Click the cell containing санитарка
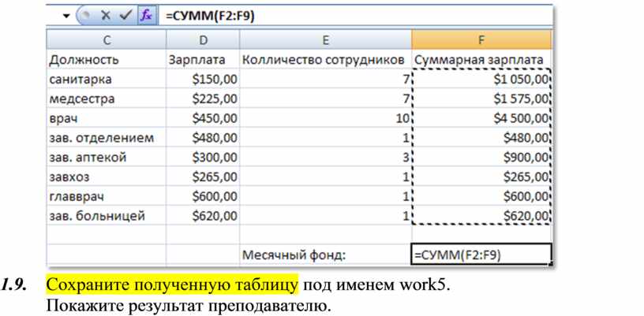Viewport: 644px width, 316px height. (x=106, y=80)
